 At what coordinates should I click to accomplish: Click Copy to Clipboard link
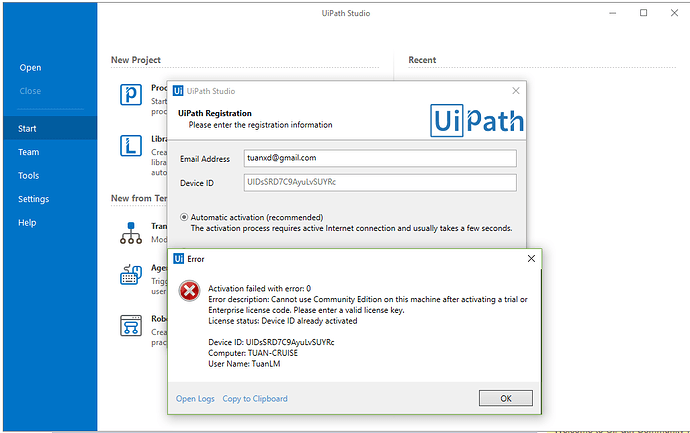coord(255,399)
